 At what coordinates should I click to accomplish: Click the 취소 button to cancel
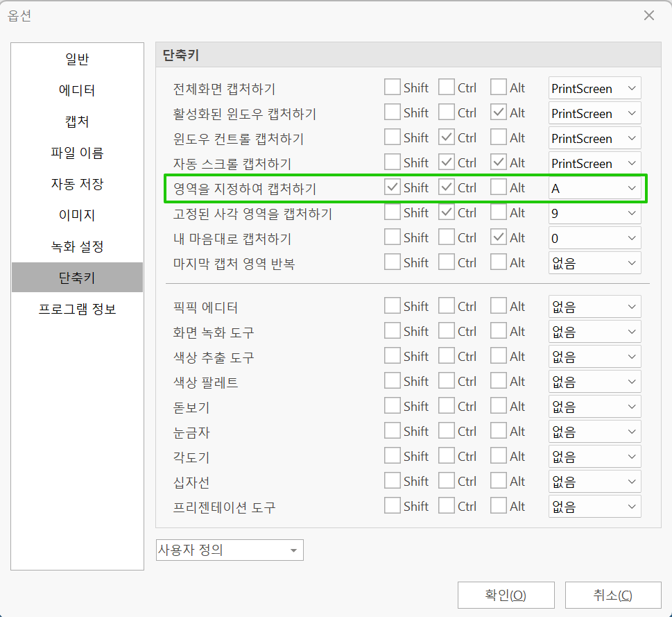coord(613,595)
